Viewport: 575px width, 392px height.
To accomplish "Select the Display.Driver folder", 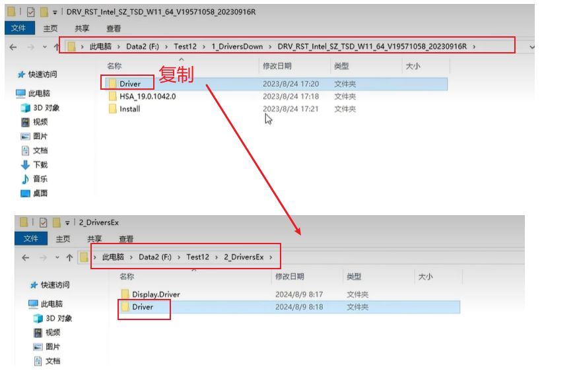I will click(x=155, y=294).
